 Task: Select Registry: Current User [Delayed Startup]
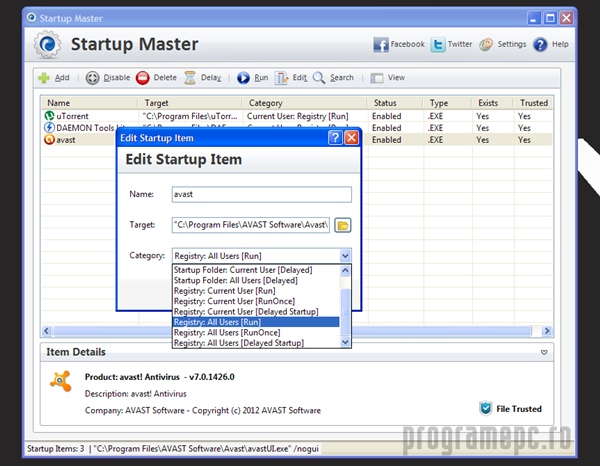click(x=256, y=311)
